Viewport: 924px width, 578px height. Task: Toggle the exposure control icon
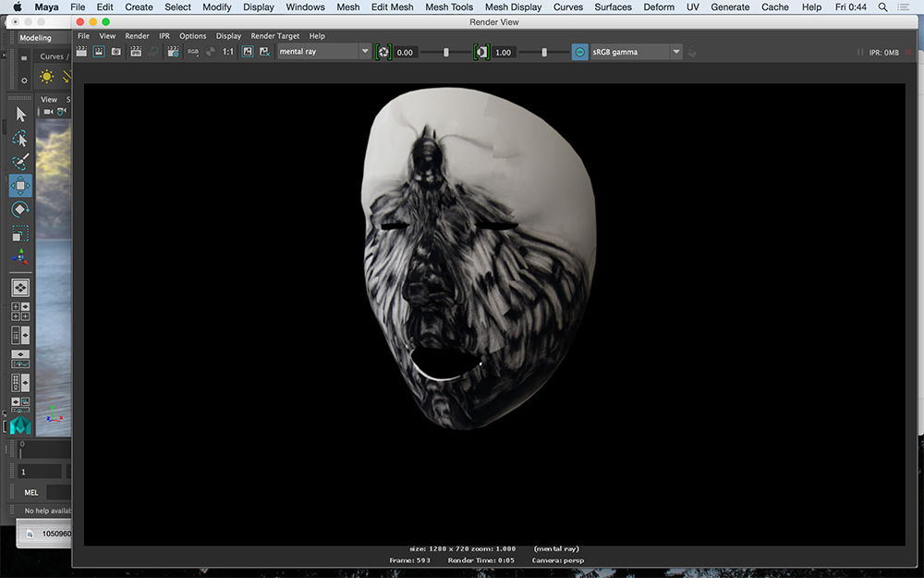click(383, 52)
